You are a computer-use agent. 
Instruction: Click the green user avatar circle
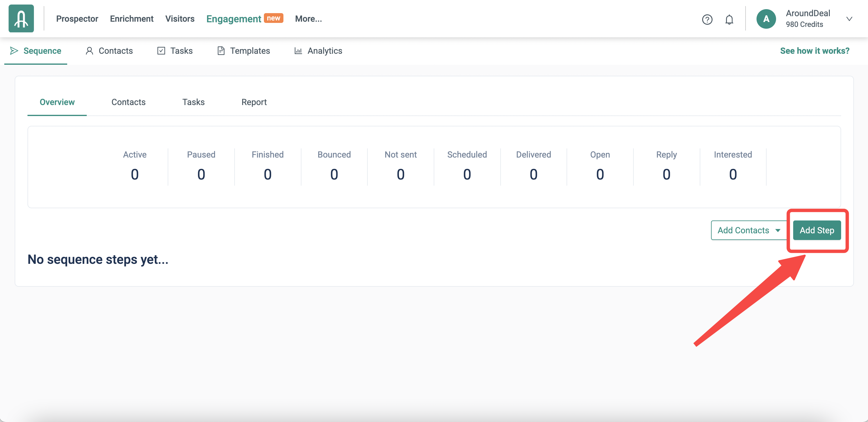coord(766,19)
